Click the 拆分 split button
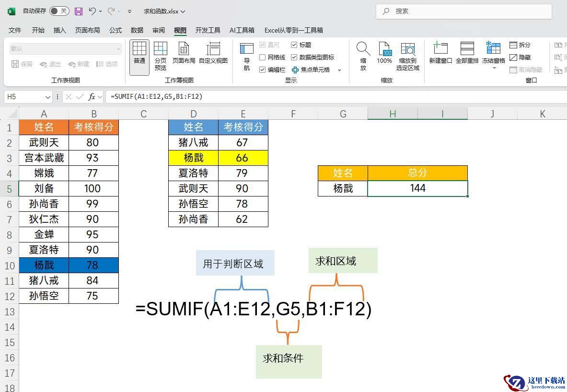The height and width of the screenshot is (392, 567). 520,45
